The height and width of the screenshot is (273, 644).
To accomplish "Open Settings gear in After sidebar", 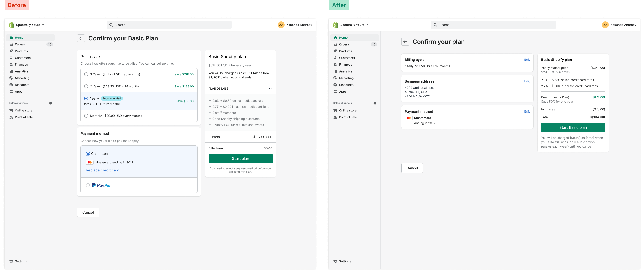I will point(335,261).
